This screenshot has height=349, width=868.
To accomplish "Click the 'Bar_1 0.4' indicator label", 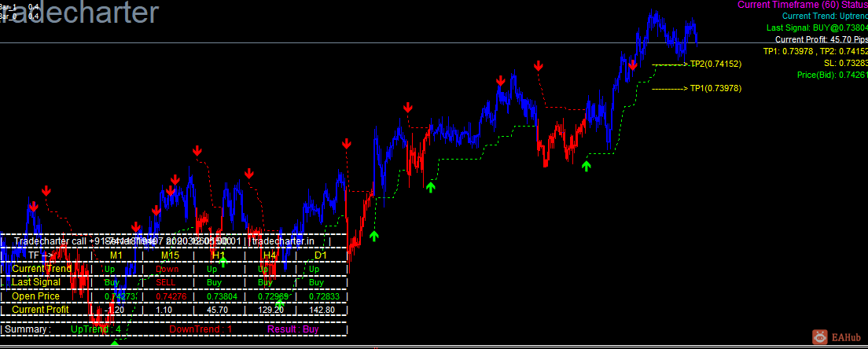I will click(20, 6).
